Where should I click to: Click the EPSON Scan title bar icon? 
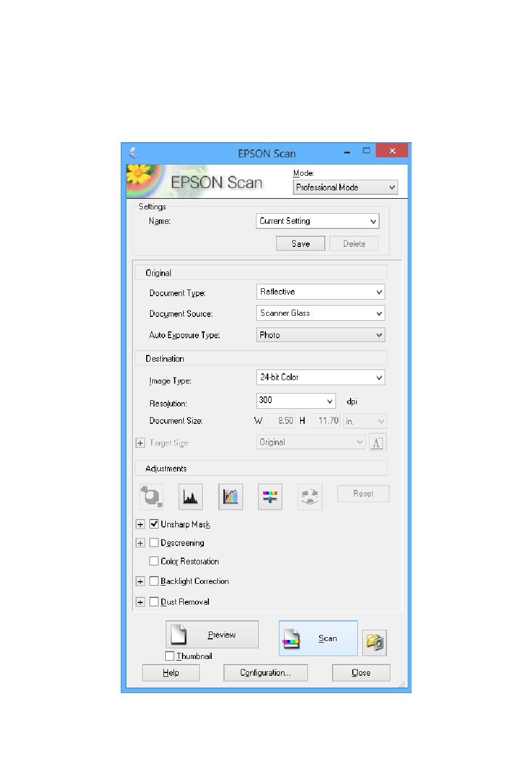(x=133, y=152)
